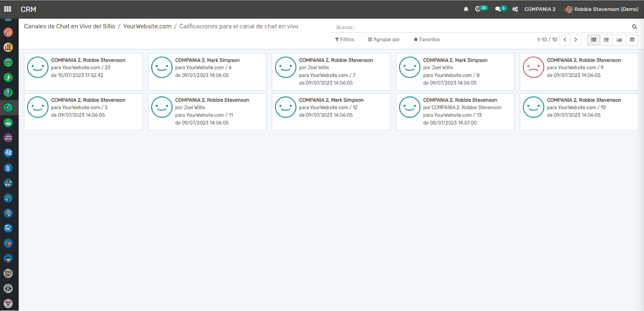
Task: Click the search magnifier icon
Action: (634, 27)
